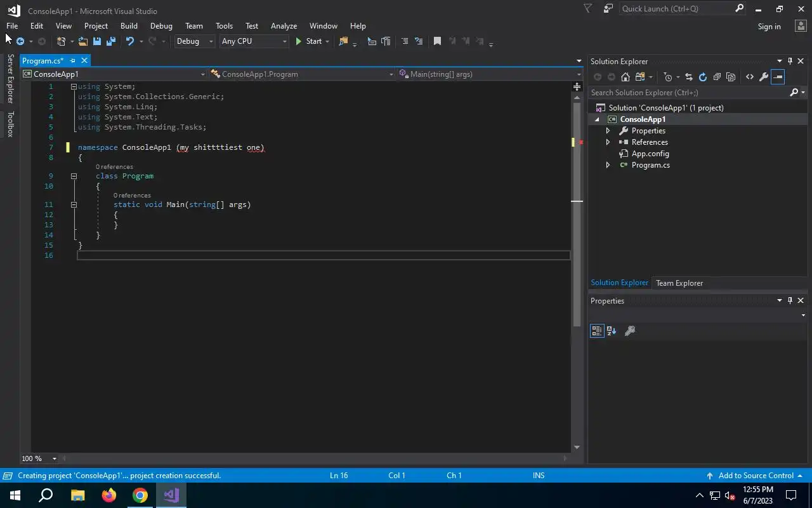Open the 100 % zoom dropdown
812x508 pixels.
click(39, 458)
